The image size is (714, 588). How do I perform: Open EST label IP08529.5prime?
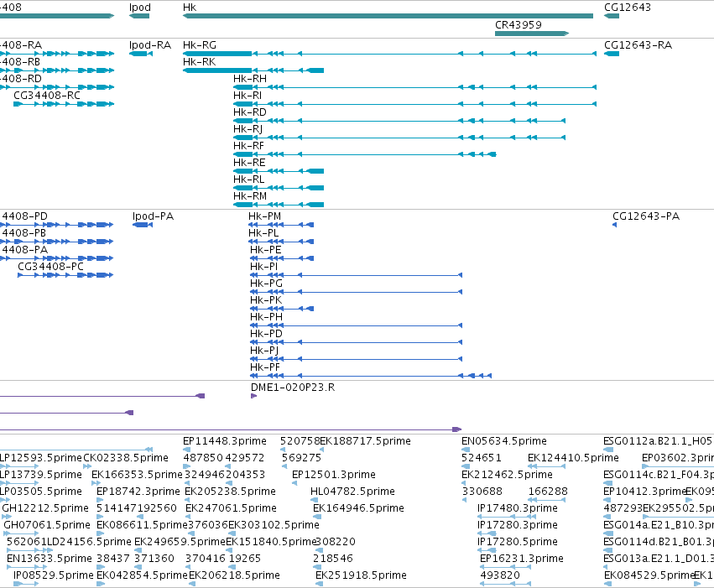tap(53, 575)
